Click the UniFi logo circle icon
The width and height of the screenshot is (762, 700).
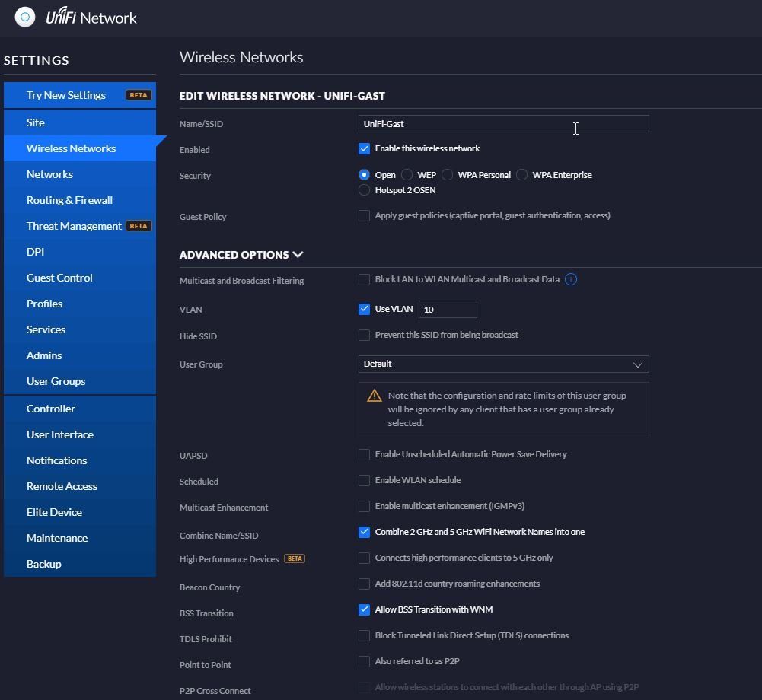[x=25, y=17]
